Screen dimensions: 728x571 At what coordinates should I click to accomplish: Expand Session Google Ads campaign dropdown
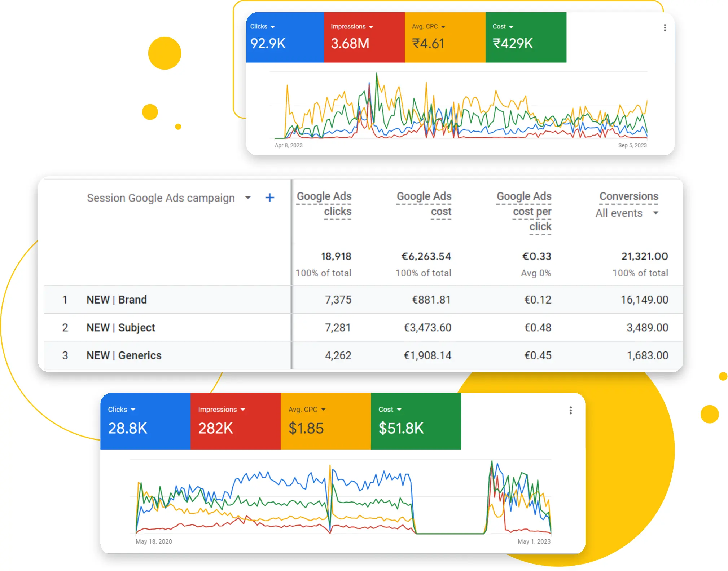coord(248,198)
